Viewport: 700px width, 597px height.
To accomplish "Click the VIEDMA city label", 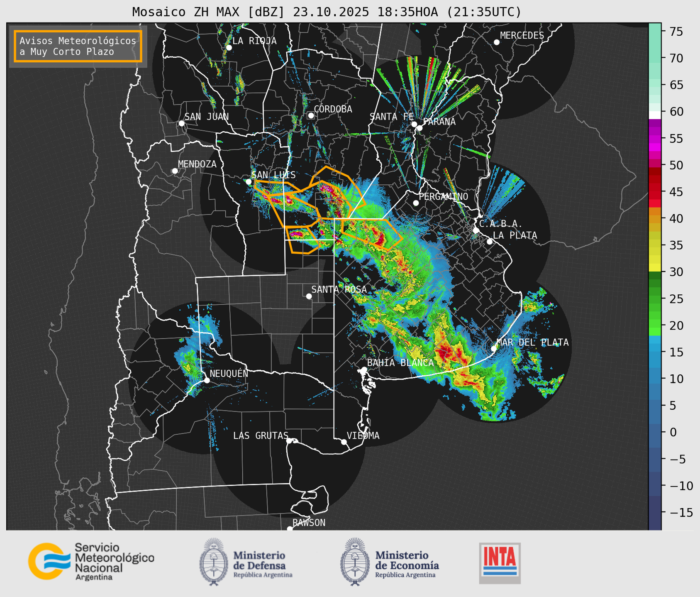I will pyautogui.click(x=363, y=436).
